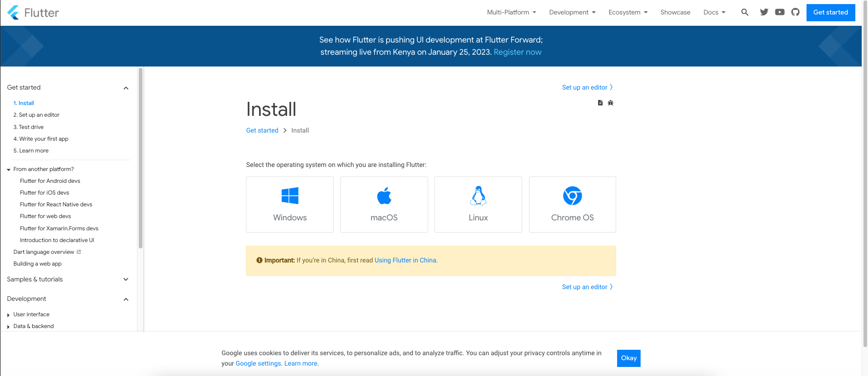Collapse the Get started sidebar section

(126, 88)
